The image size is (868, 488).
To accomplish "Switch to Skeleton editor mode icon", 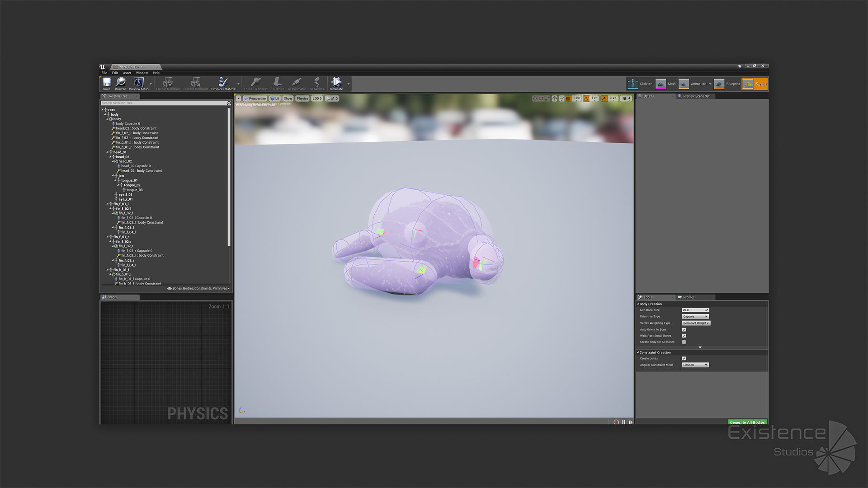I will click(633, 84).
